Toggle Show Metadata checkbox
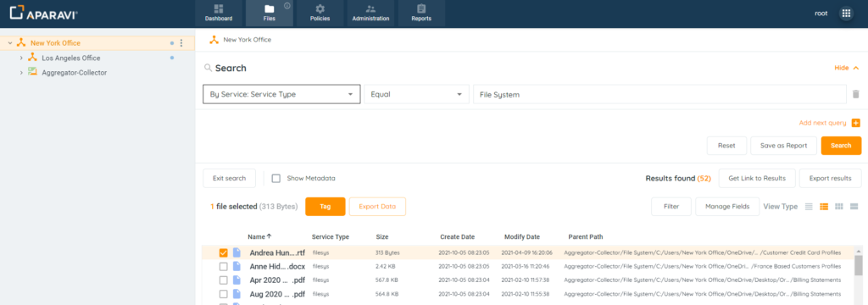The image size is (868, 305). [276, 178]
